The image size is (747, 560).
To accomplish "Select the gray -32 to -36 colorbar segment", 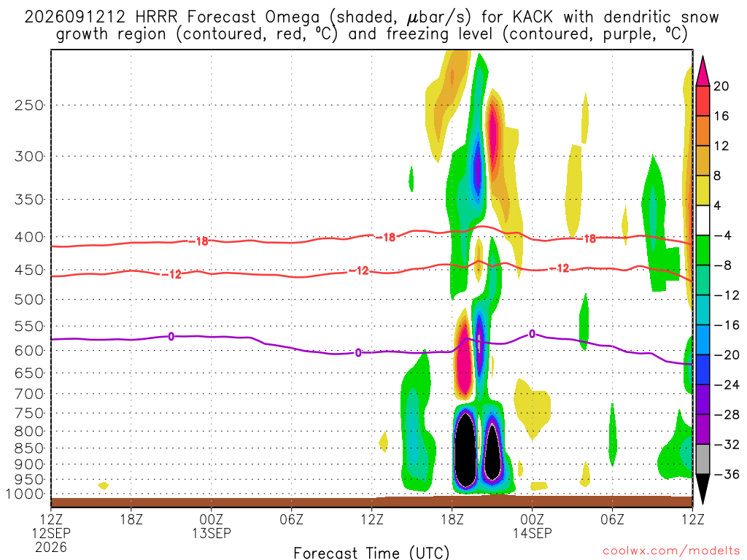I will click(703, 459).
